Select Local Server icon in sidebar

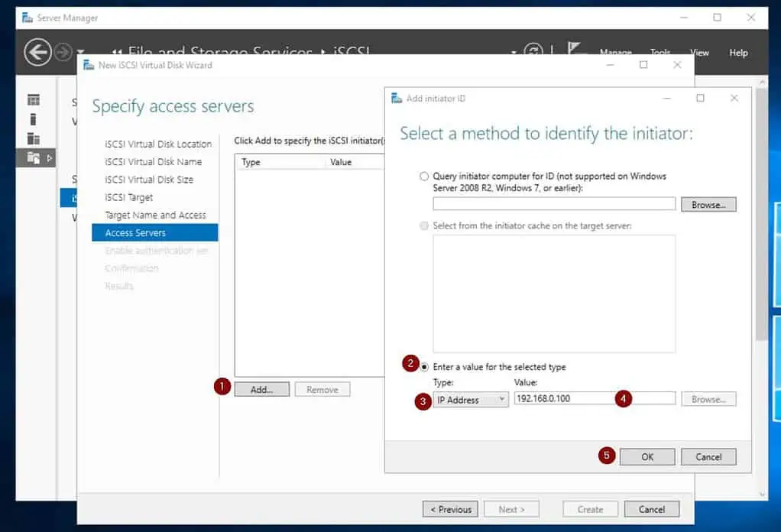pyautogui.click(x=34, y=119)
